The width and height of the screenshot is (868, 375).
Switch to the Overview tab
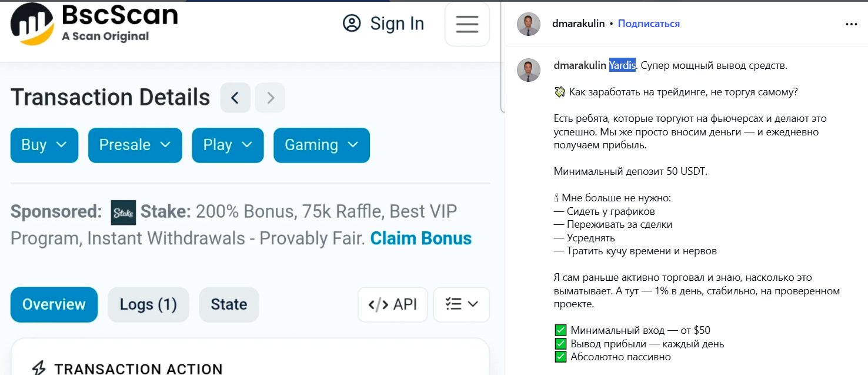54,304
